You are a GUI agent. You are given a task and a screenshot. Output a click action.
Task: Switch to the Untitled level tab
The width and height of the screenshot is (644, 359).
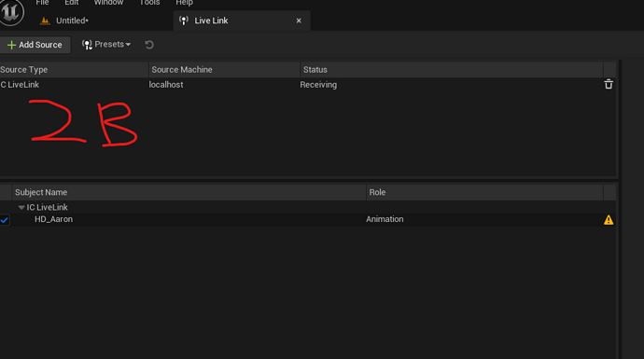tap(72, 21)
